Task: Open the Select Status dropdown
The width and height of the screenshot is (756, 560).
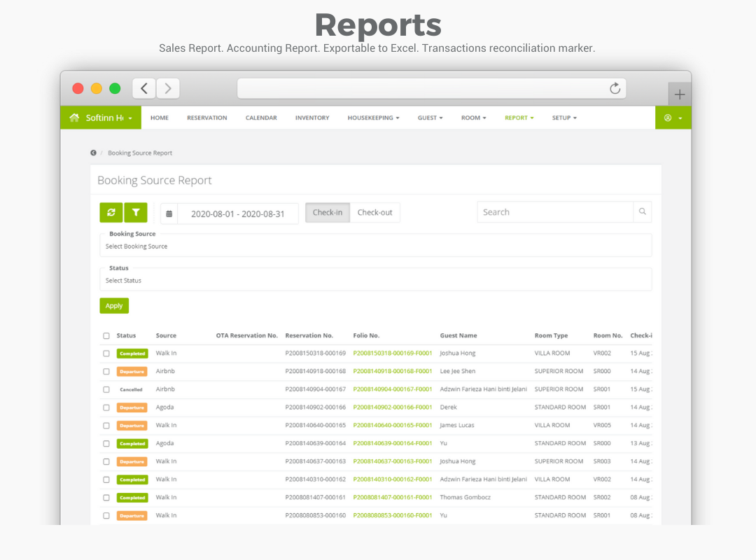Action: (375, 281)
